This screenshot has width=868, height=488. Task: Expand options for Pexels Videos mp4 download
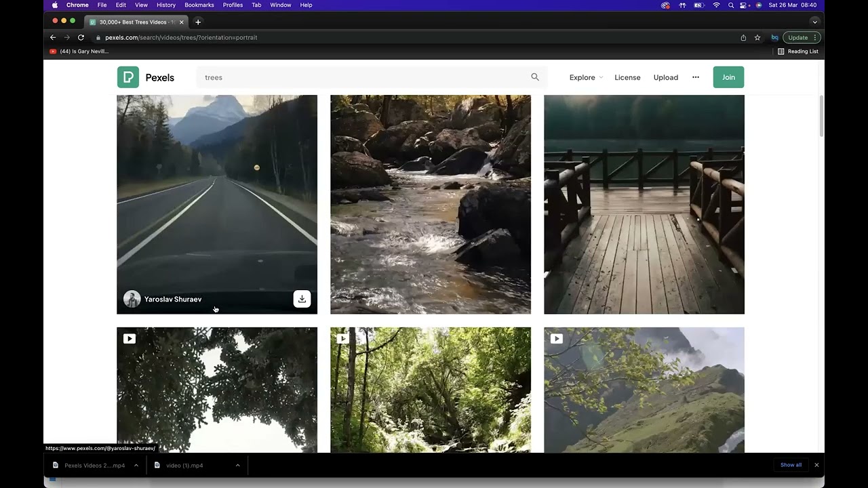click(x=136, y=465)
